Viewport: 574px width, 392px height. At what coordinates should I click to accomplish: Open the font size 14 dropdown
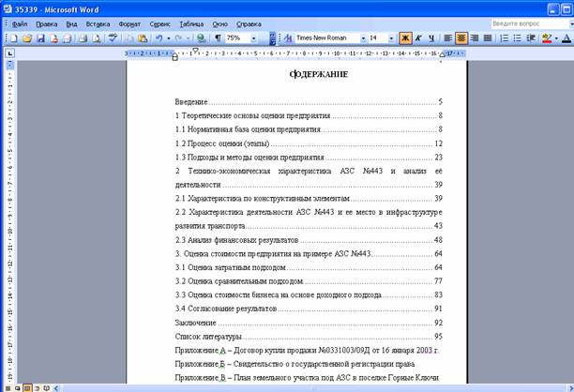pos(391,38)
